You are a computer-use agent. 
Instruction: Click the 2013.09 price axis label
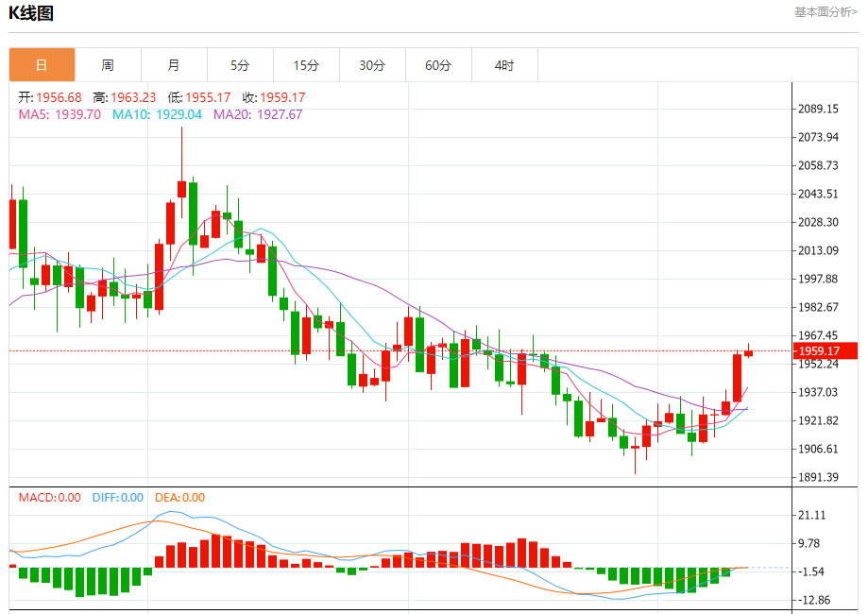pos(818,251)
